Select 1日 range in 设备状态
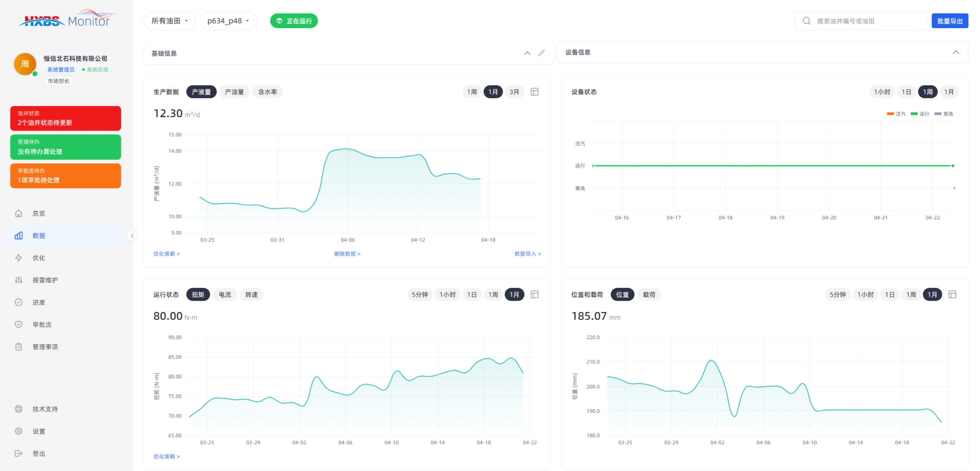Screen dimensions: 980x471 [x=906, y=92]
